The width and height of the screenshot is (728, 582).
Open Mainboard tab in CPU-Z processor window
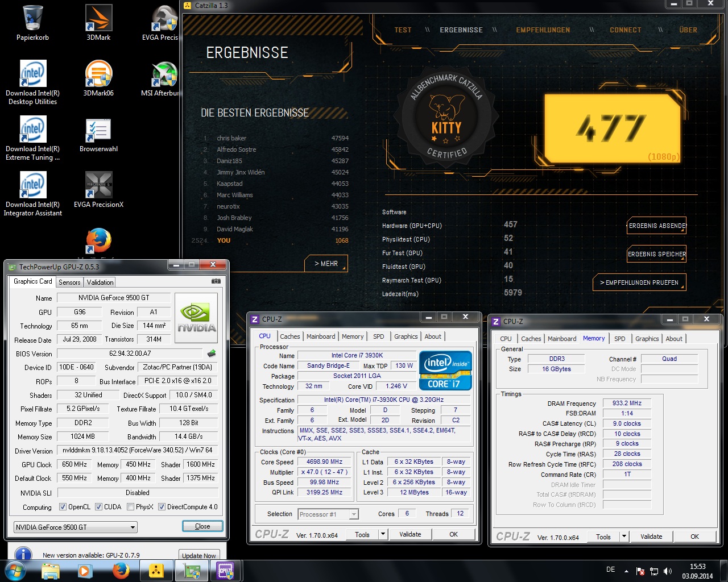pos(321,336)
